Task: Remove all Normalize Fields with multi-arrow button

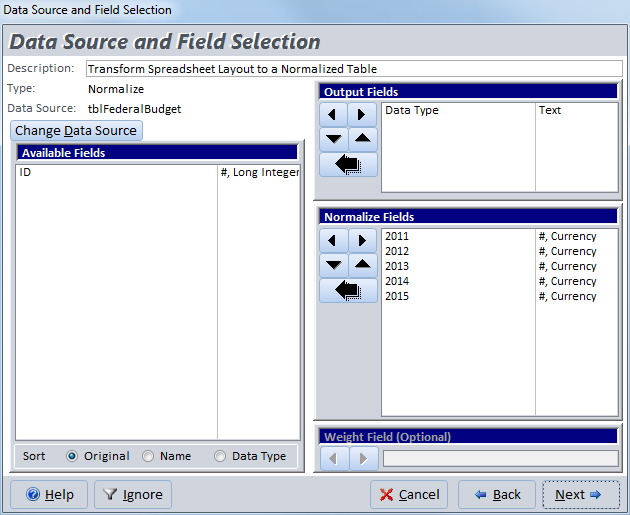Action: click(348, 290)
